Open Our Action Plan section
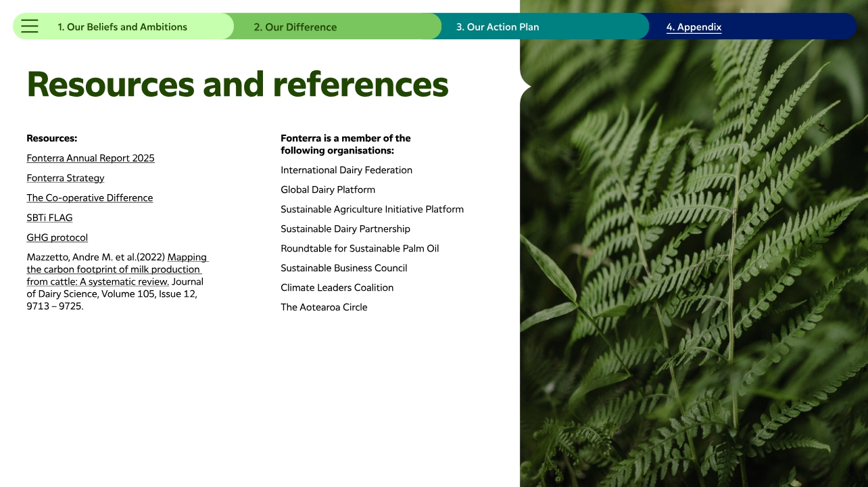Image resolution: width=868 pixels, height=487 pixels. (498, 27)
